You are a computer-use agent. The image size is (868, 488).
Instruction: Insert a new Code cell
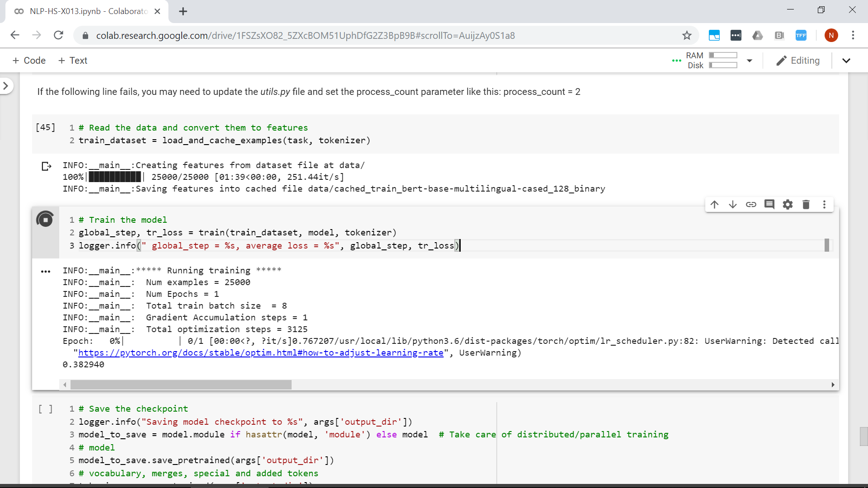tap(28, 60)
